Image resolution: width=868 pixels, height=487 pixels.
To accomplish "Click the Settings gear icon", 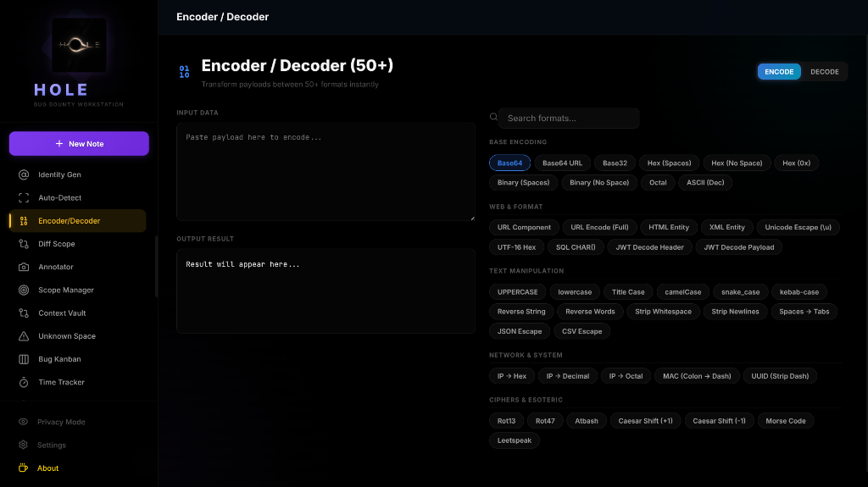I will 23,445.
